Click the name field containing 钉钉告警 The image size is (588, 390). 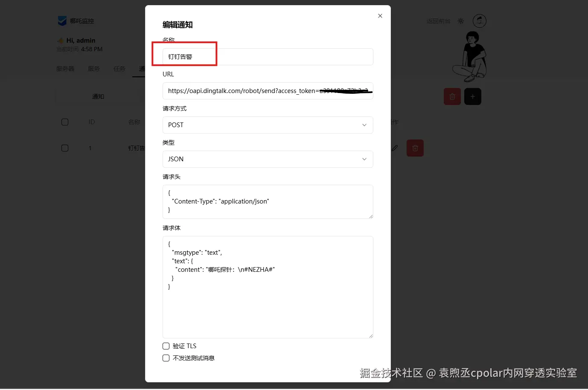268,57
